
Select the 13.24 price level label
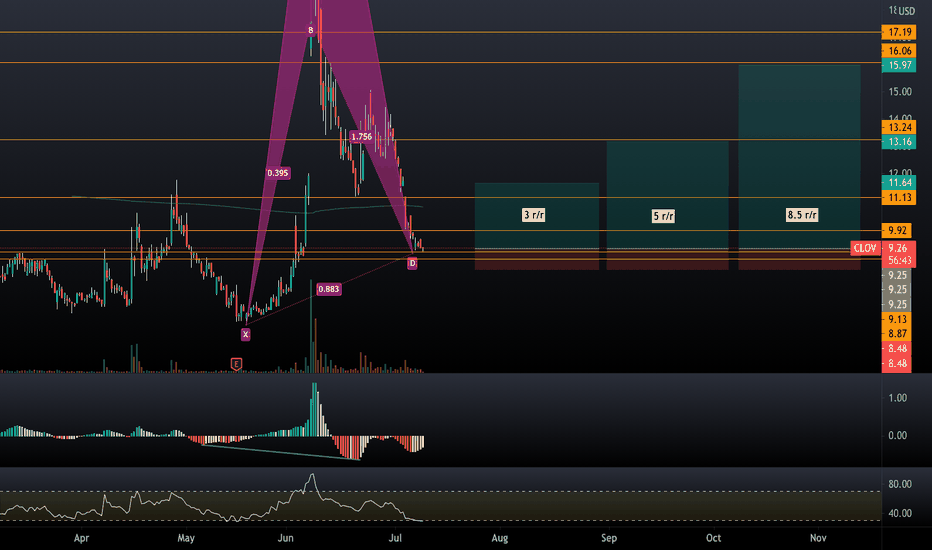tap(899, 127)
